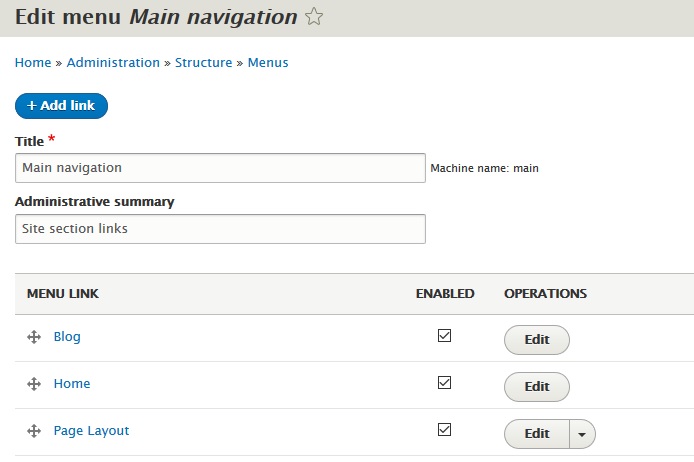
Task: Click Edit button for the Home link
Action: click(537, 387)
